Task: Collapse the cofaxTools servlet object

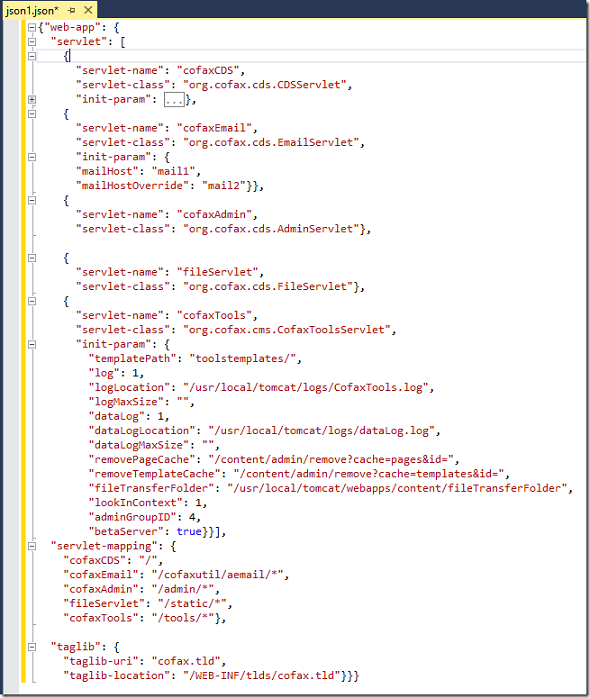Action: (32, 301)
